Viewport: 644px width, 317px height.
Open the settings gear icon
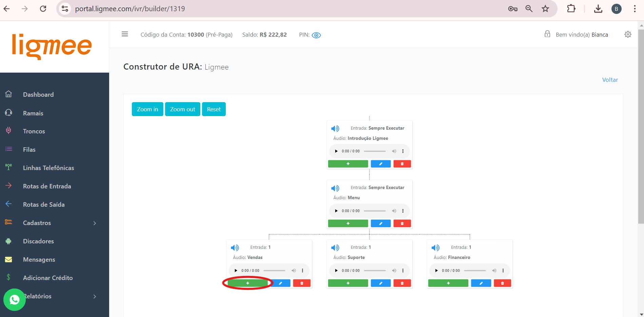coord(628,35)
